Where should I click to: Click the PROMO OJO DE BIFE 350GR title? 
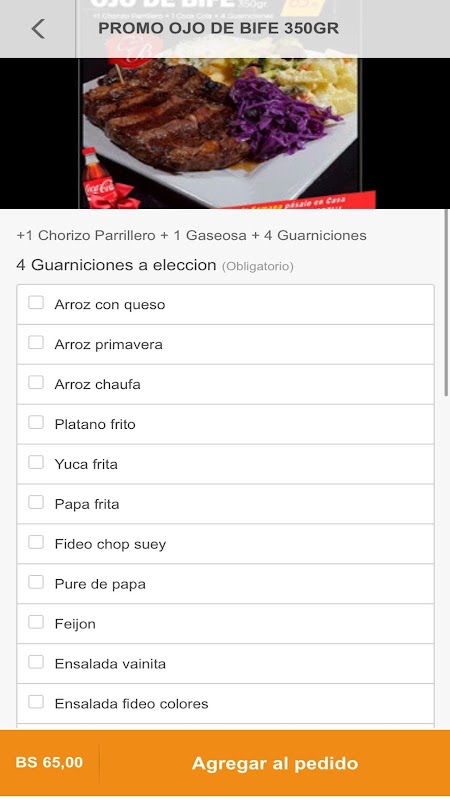(218, 28)
